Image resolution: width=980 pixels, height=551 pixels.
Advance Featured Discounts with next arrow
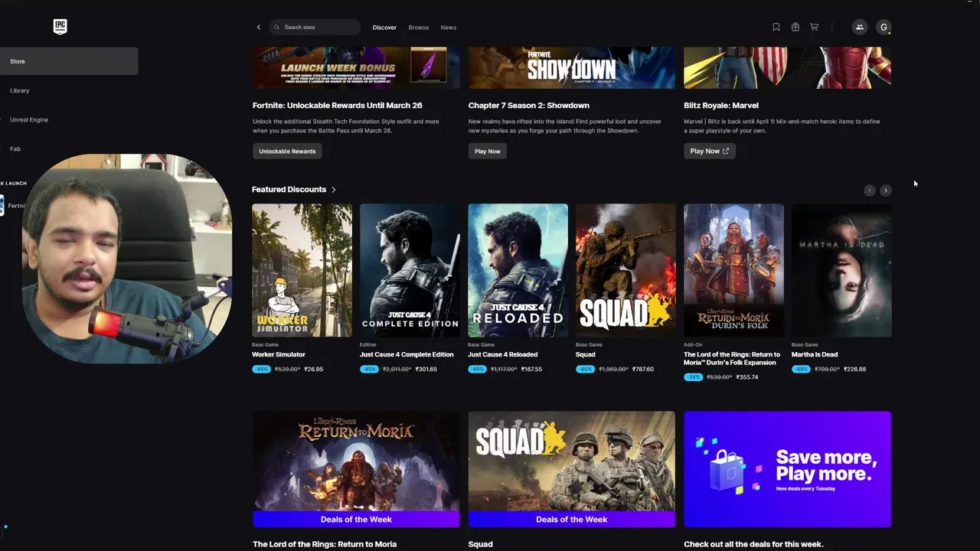pyautogui.click(x=885, y=190)
